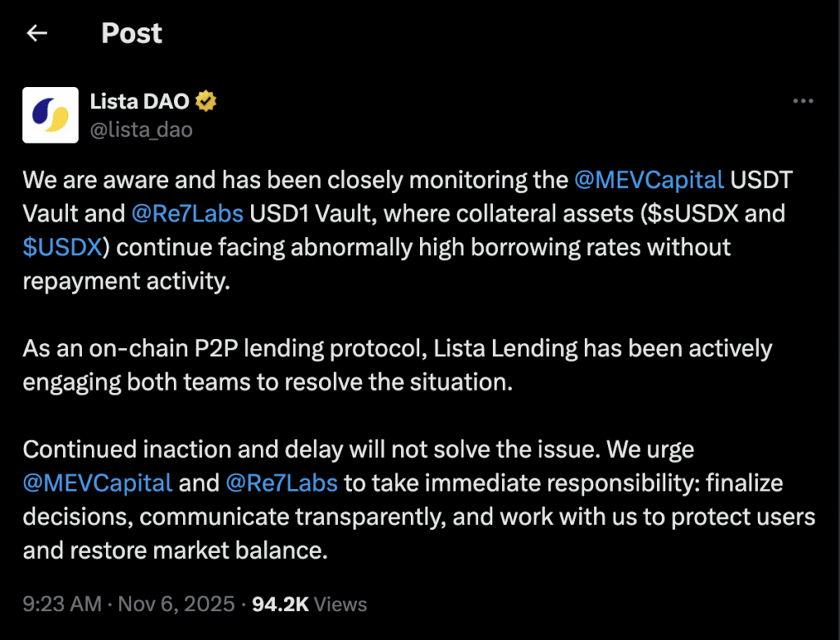Navigate back using the left arrow
Screen dimensions: 840x640
34,33
